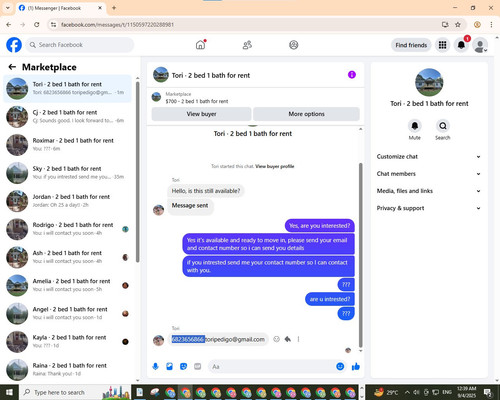The height and width of the screenshot is (400, 500).
Task: Click the Windows taskbar search box
Action: [x=75, y=392]
